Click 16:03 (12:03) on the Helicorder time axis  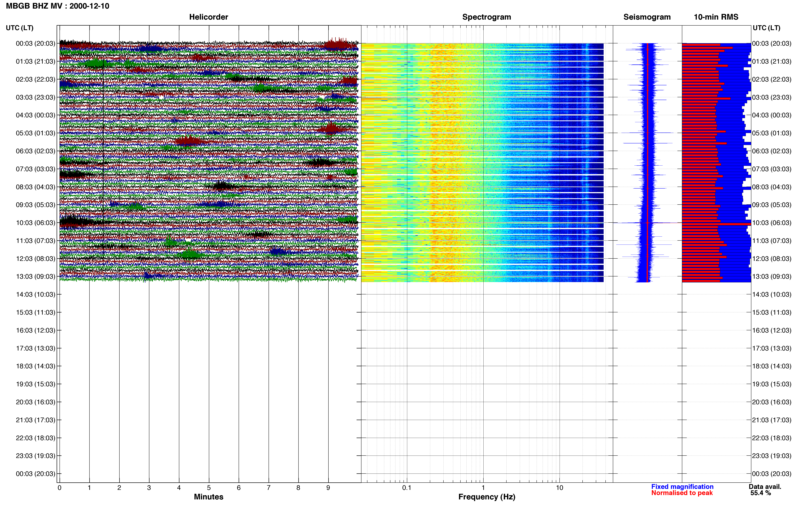36,330
